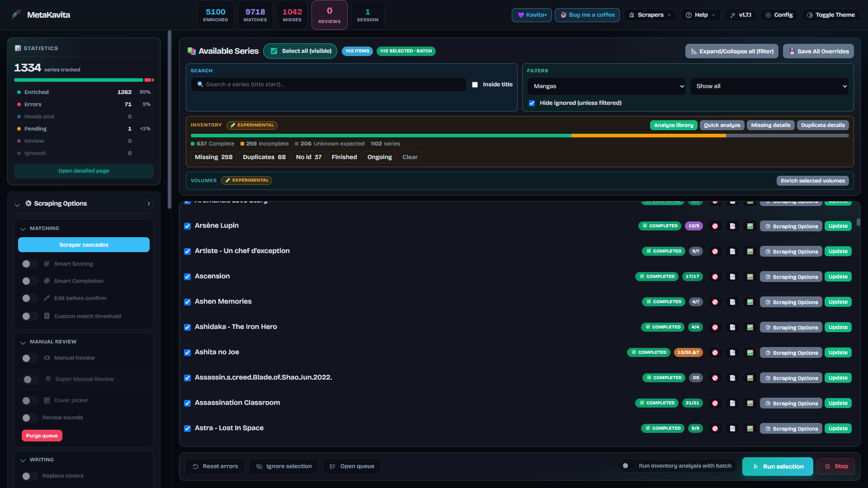Image resolution: width=868 pixels, height=488 pixels.
Task: Click the Analyze library button
Action: coord(673,125)
